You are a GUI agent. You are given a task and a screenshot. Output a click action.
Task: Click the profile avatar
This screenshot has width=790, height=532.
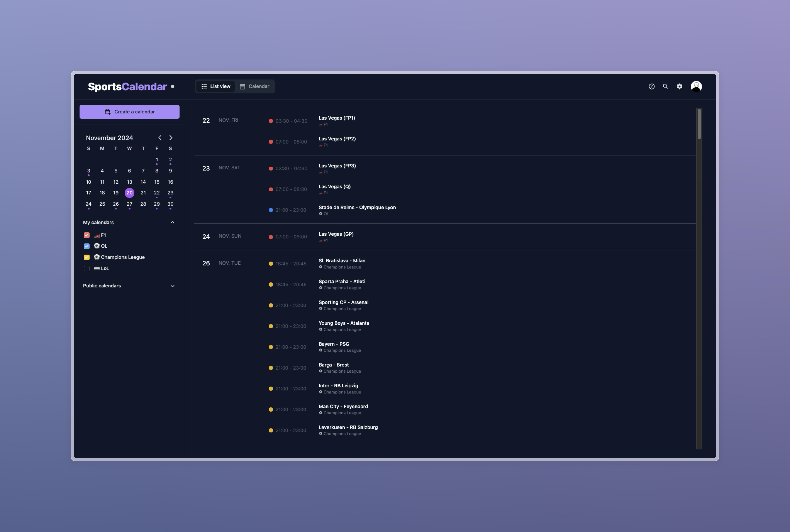pos(696,87)
